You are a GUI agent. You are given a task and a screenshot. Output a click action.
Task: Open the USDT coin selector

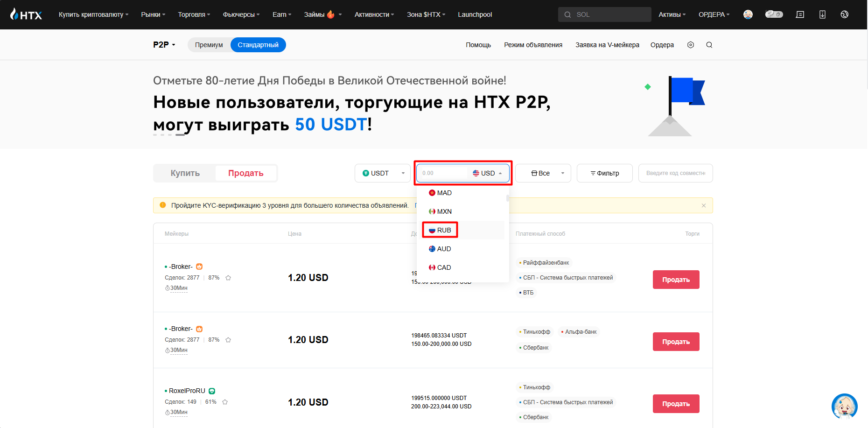tap(383, 173)
